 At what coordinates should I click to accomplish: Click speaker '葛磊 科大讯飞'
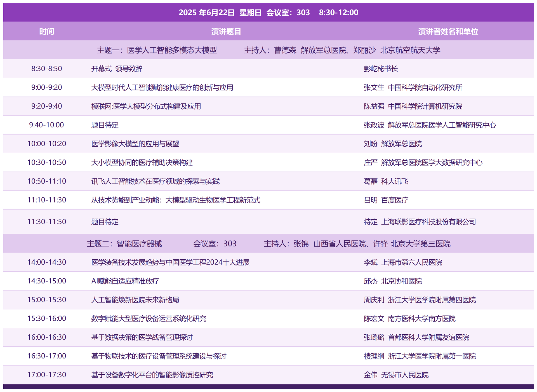click(x=386, y=181)
